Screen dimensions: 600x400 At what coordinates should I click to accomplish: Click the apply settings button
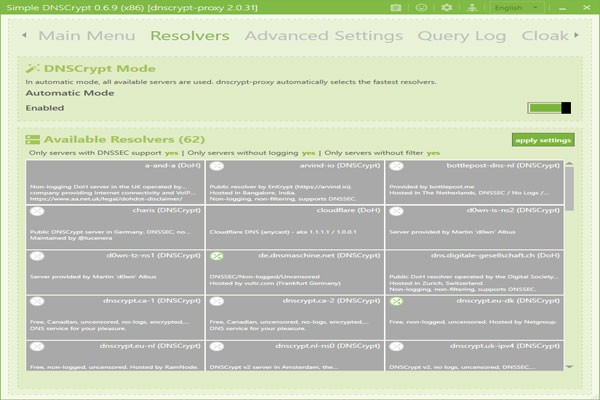coord(543,140)
